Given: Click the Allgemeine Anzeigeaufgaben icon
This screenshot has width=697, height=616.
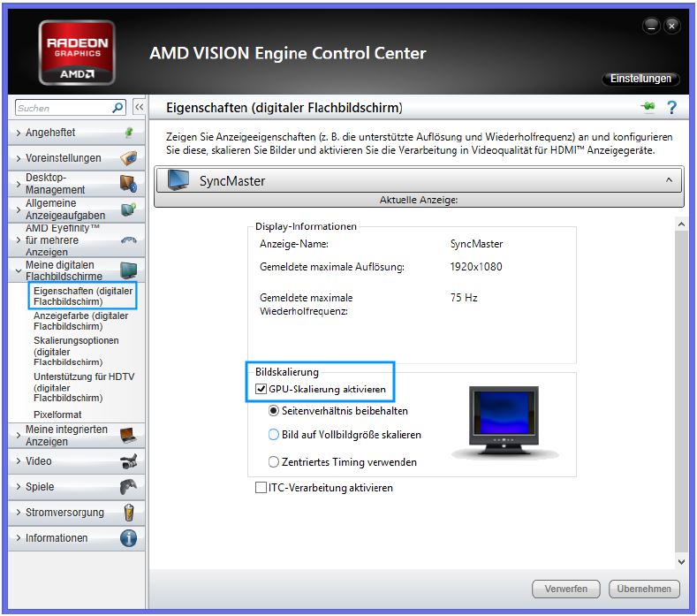Looking at the screenshot, I should 128,209.
